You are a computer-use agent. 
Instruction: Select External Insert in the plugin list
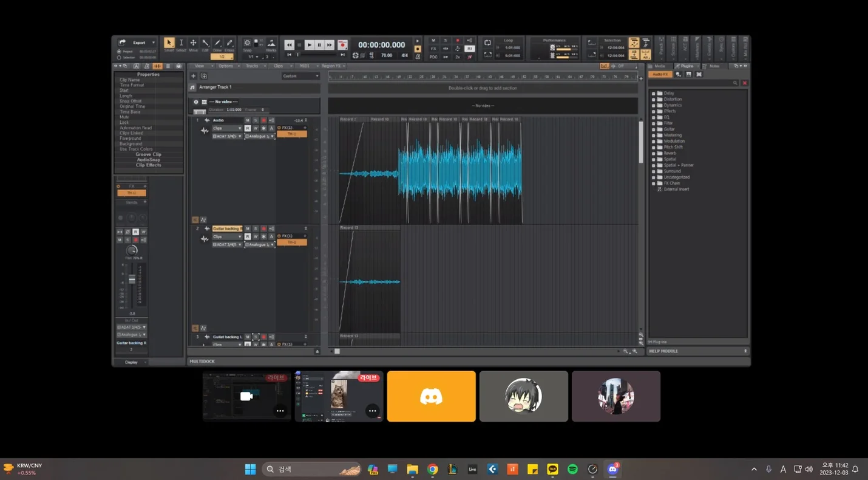tap(676, 189)
